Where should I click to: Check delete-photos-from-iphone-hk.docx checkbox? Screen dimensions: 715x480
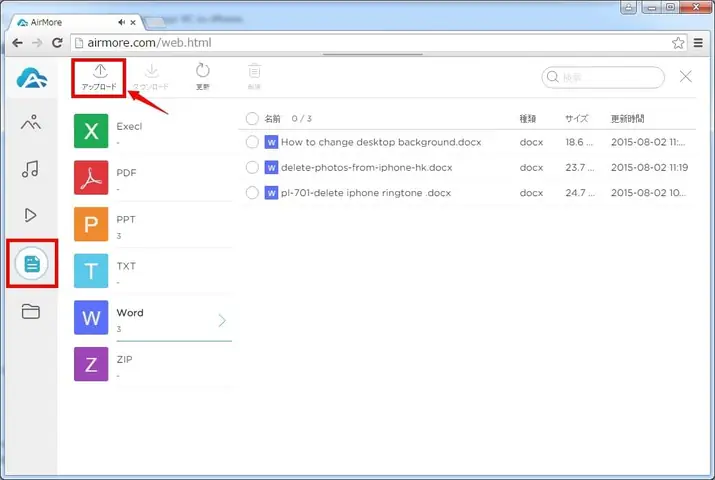point(252,167)
